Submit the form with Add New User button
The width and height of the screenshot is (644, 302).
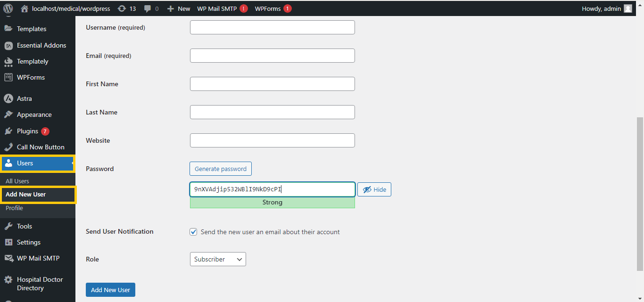(x=110, y=290)
